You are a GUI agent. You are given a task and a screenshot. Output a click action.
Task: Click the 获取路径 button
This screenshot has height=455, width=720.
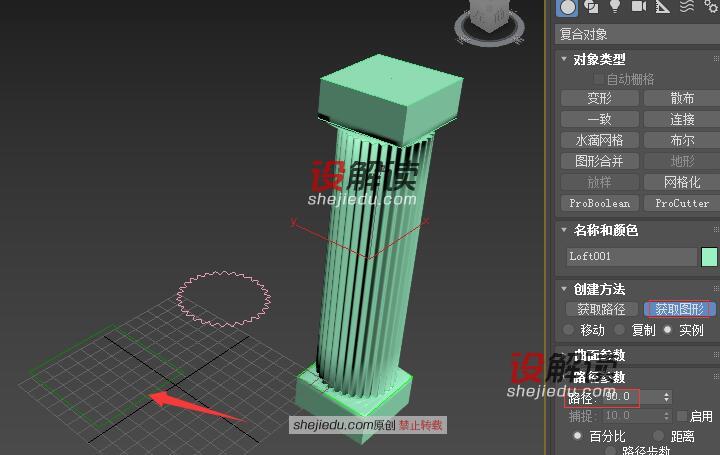pos(600,310)
